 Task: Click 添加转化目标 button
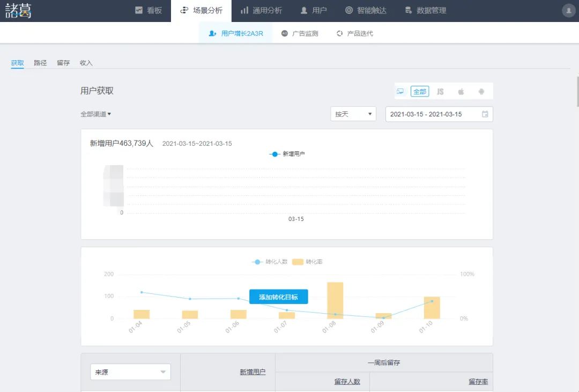tap(278, 297)
